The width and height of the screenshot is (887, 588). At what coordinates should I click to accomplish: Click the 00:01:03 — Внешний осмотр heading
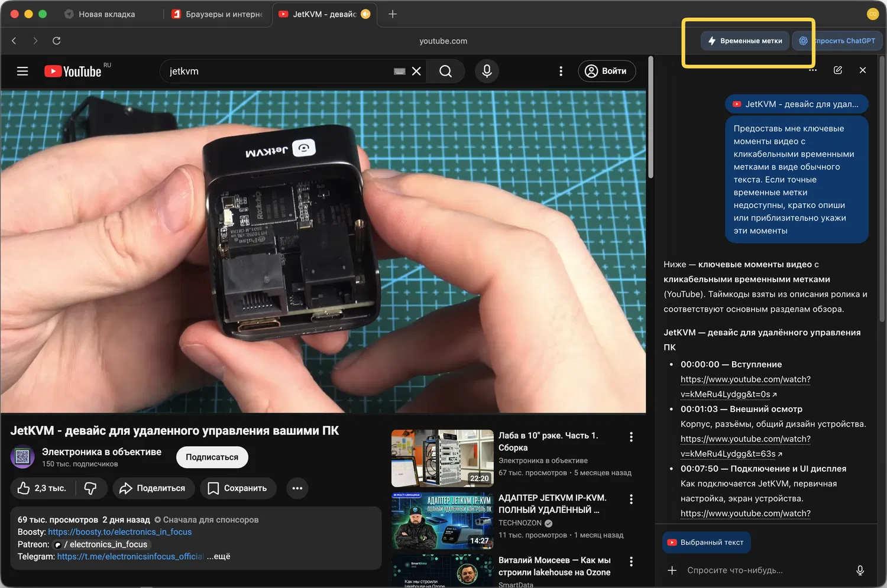742,409
